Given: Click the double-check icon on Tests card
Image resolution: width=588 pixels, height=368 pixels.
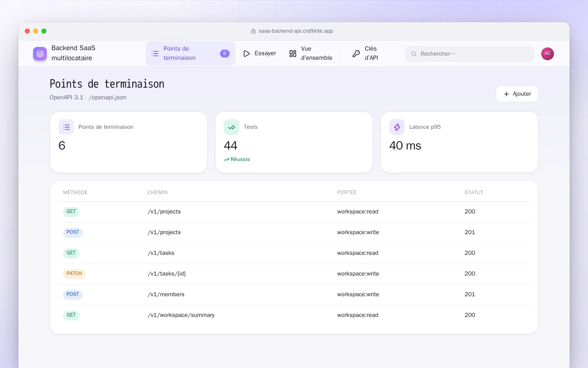Looking at the screenshot, I should click(232, 127).
